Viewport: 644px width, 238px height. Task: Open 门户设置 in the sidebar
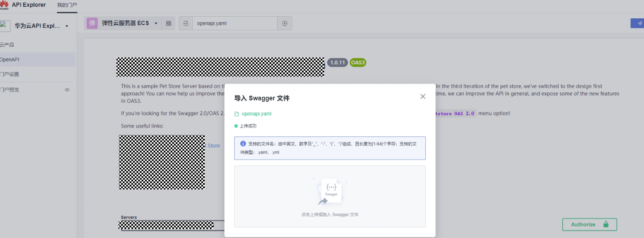(9, 74)
